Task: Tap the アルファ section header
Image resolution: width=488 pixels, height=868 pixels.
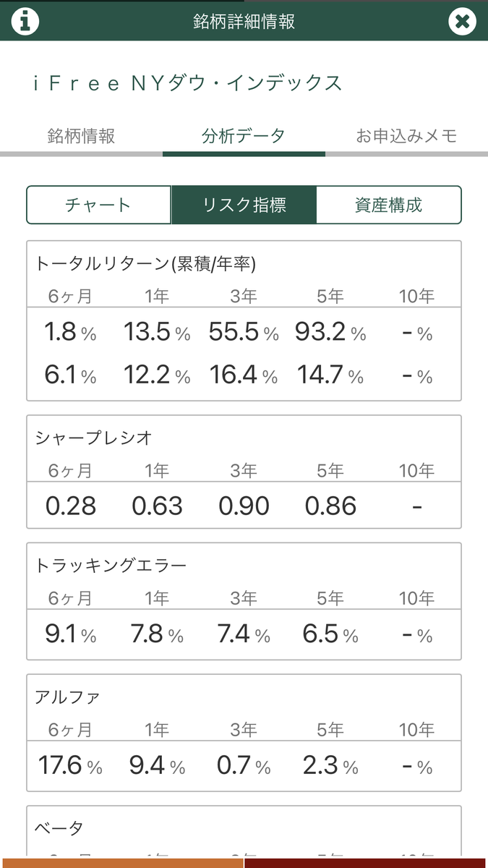Action: click(67, 697)
